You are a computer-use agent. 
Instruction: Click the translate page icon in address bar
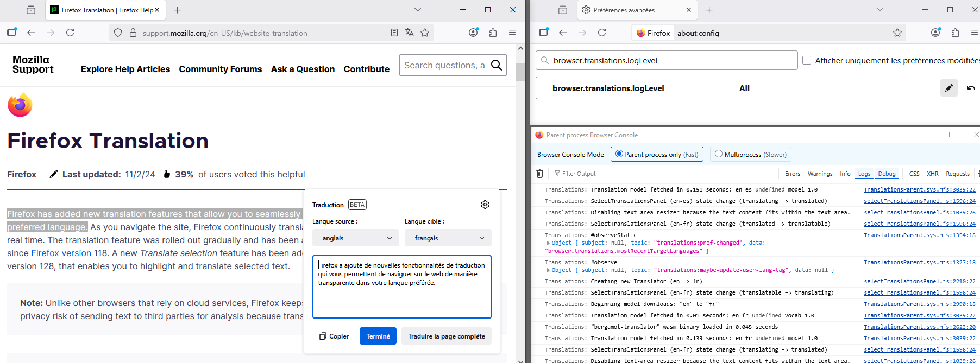tap(410, 33)
